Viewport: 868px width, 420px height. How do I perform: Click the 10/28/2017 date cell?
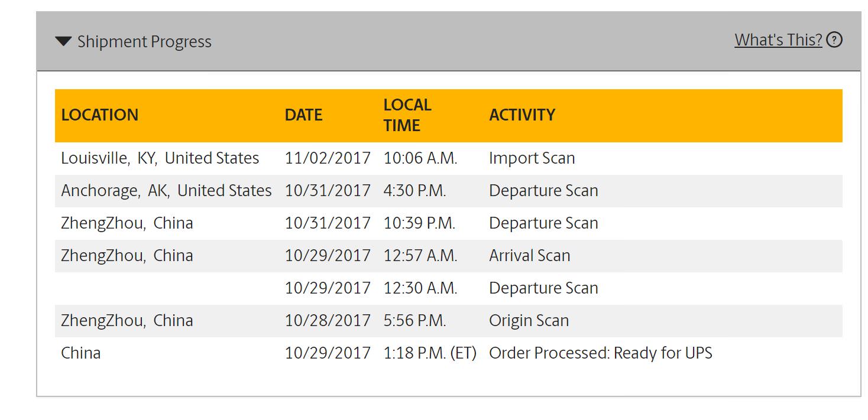tap(328, 321)
